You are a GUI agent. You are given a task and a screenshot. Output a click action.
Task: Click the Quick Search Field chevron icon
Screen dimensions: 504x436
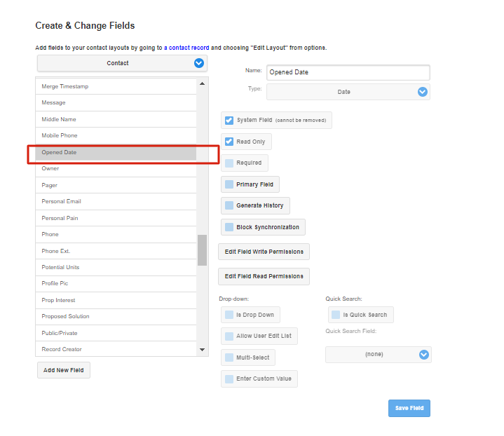423,354
